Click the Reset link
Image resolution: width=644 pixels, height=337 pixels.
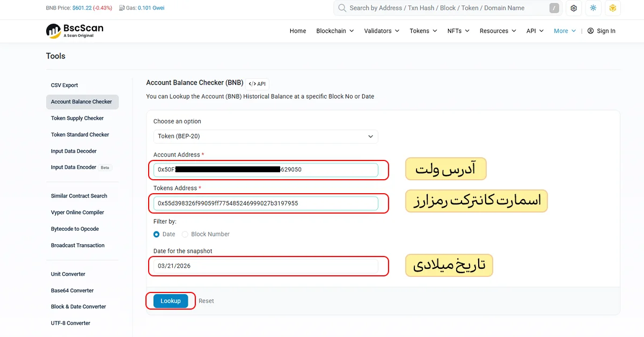206,301
